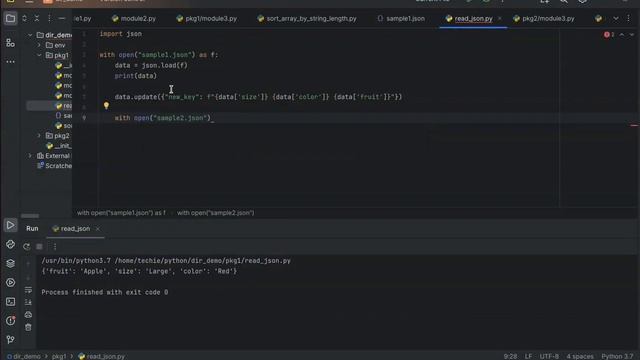Switch to pkg1/module3.py tab
The image size is (640, 360).
click(x=207, y=19)
